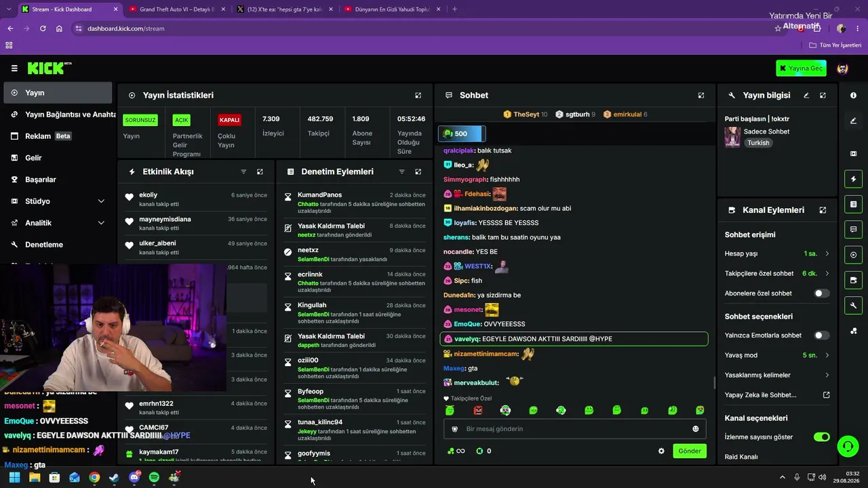Pop out the Kanal Eylemleri panel
Image resolution: width=868 pixels, height=488 pixels.
click(x=823, y=210)
